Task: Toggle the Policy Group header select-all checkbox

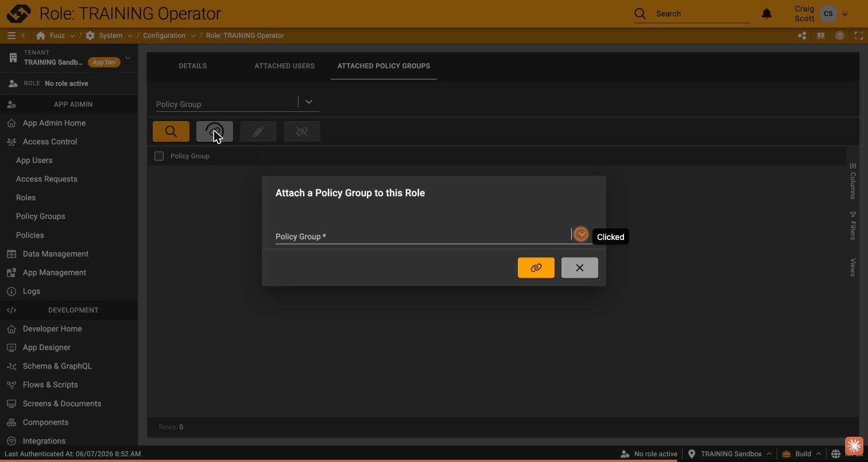Action: coord(159,156)
